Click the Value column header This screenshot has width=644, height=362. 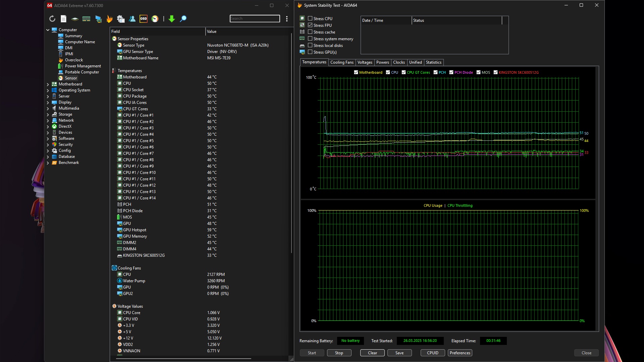tap(248, 32)
